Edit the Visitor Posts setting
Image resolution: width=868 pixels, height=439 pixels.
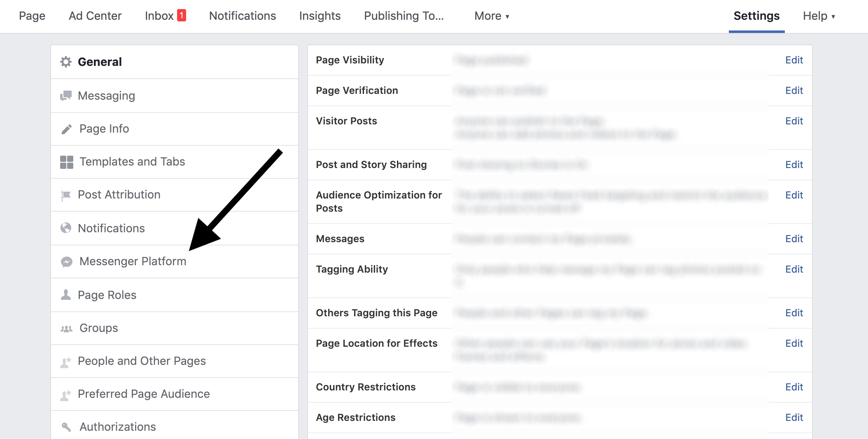click(794, 121)
